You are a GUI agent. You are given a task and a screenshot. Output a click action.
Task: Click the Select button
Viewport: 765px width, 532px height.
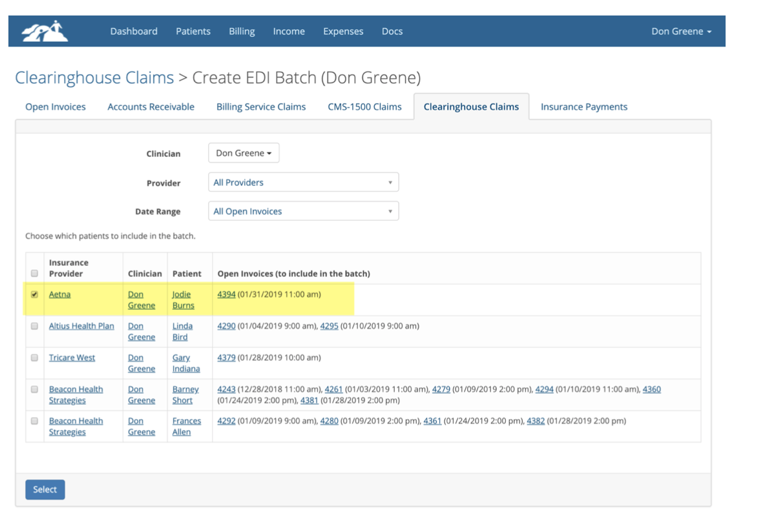45,489
